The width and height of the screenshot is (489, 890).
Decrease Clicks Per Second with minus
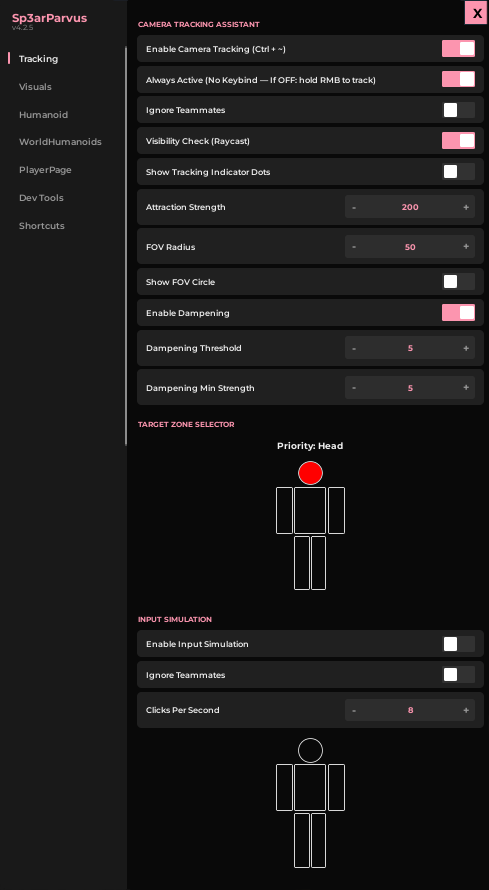(x=354, y=710)
